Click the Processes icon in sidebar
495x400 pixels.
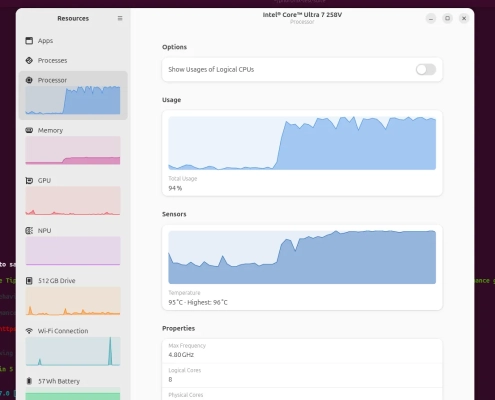coord(29,60)
